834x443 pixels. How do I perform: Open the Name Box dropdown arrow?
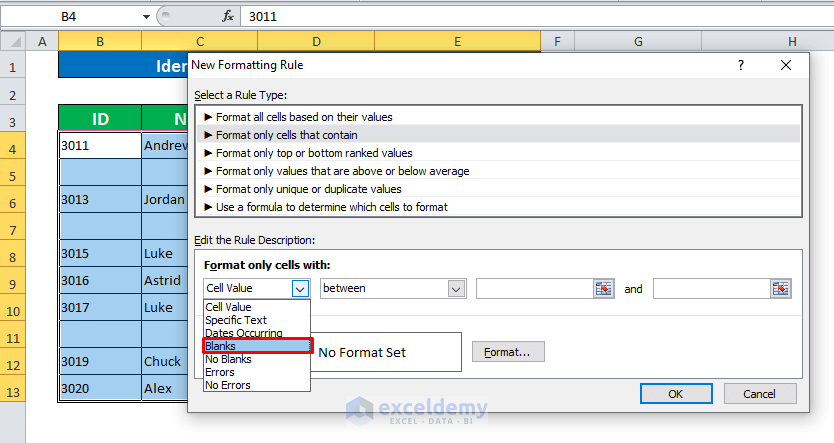[x=146, y=17]
